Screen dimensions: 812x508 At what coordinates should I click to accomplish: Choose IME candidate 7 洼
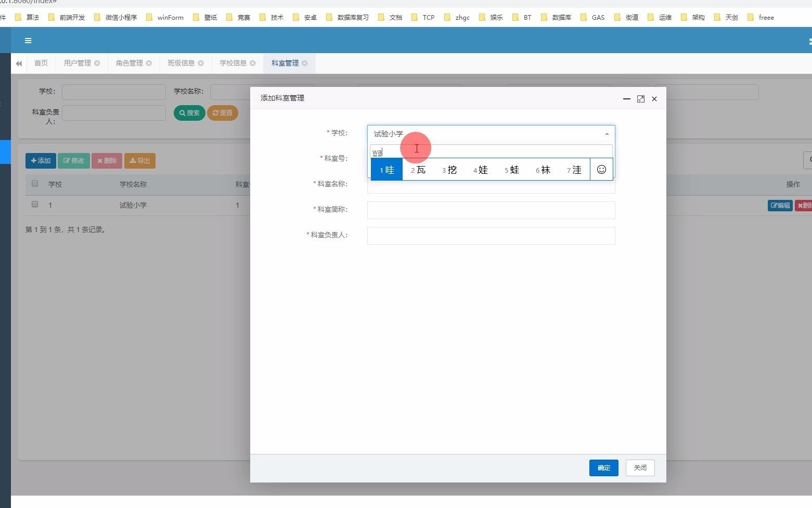574,170
